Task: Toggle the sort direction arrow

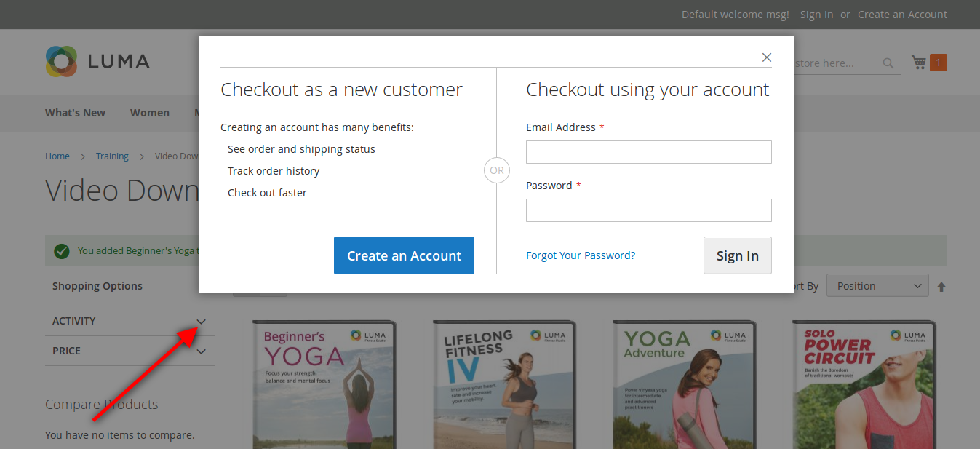Action: [941, 285]
